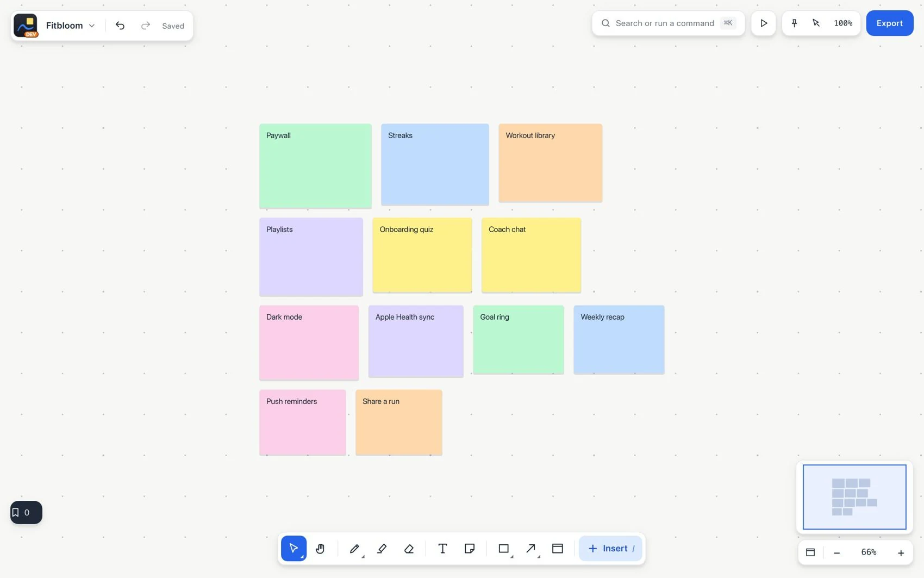Choose the pencil draw tool
924x578 pixels.
click(354, 548)
